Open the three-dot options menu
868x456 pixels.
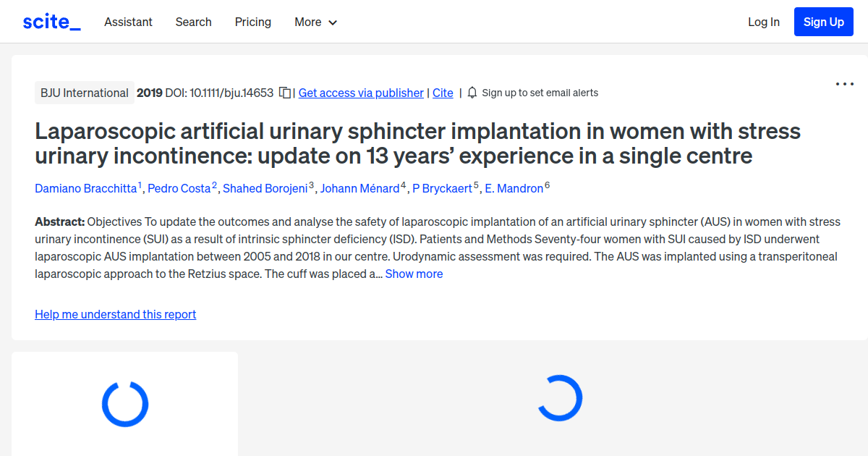[844, 84]
